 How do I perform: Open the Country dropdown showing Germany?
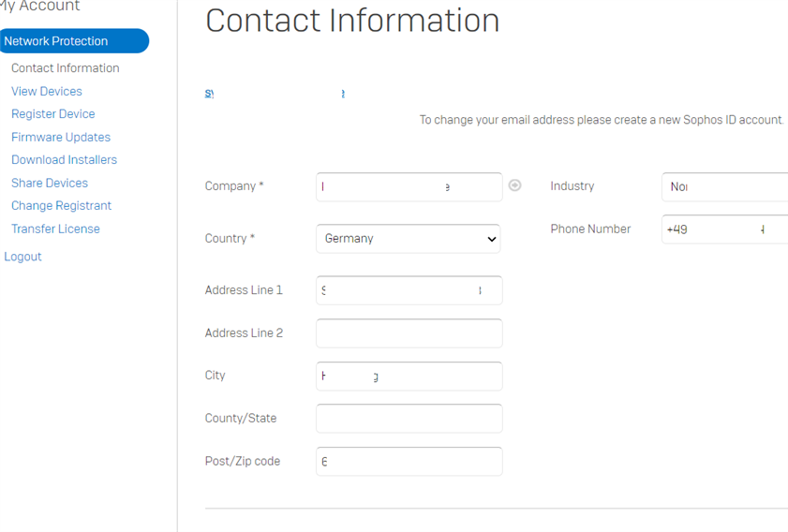pos(409,239)
